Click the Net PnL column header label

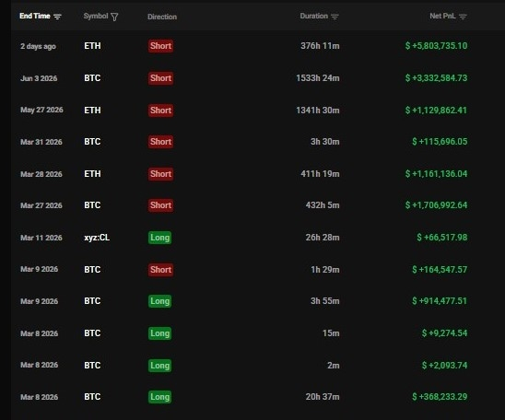tap(442, 16)
